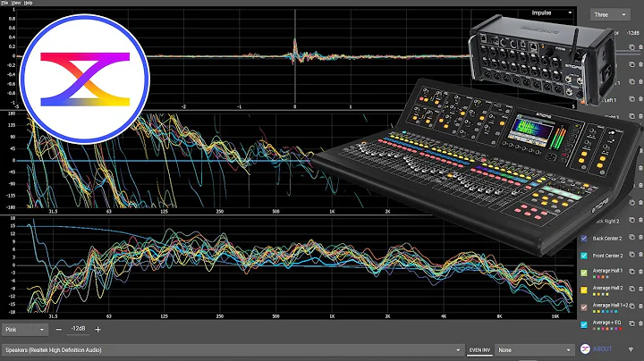Delete the Average Hall 2 measurement
Viewport: 644px width, 361px height.
[640, 289]
